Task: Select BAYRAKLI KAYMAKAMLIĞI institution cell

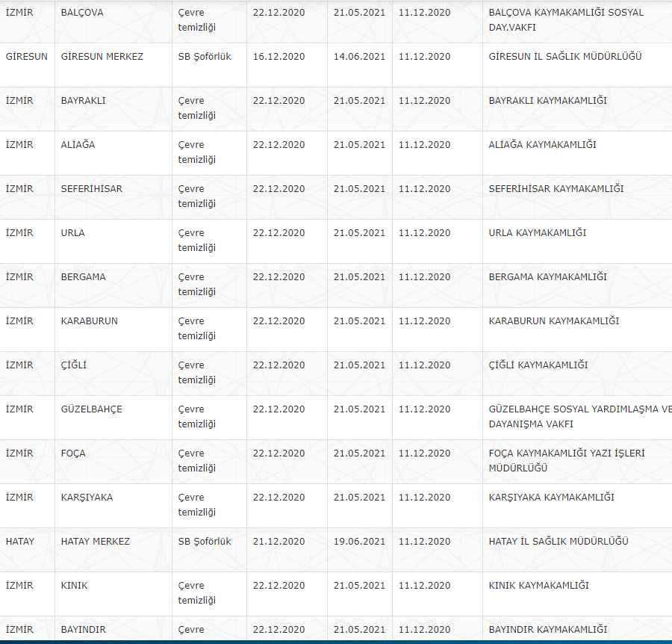Action: click(x=547, y=101)
